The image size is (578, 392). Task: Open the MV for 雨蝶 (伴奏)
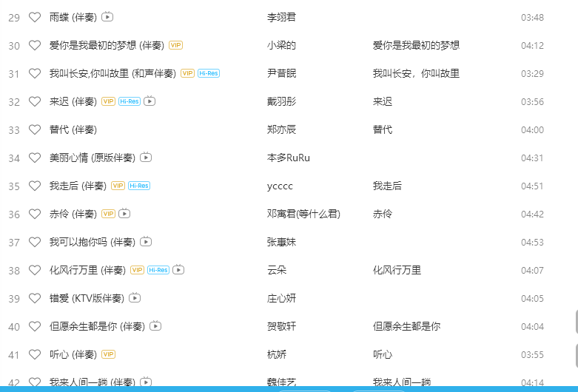tap(107, 17)
